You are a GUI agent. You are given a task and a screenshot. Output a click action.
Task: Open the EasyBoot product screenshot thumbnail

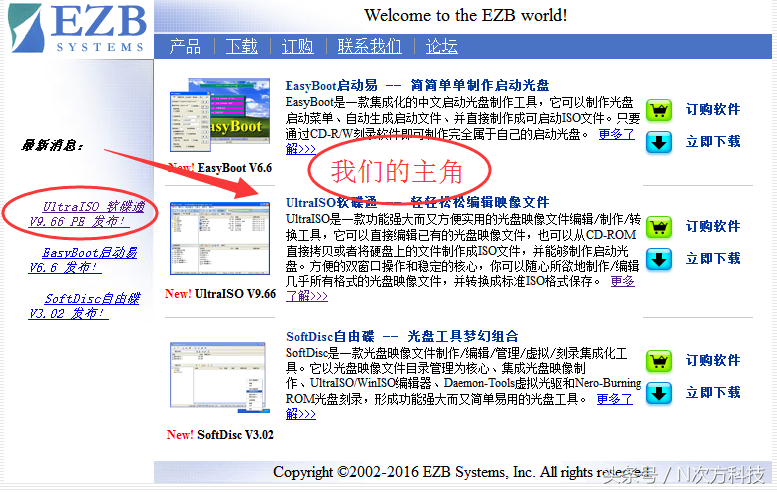(x=220, y=115)
